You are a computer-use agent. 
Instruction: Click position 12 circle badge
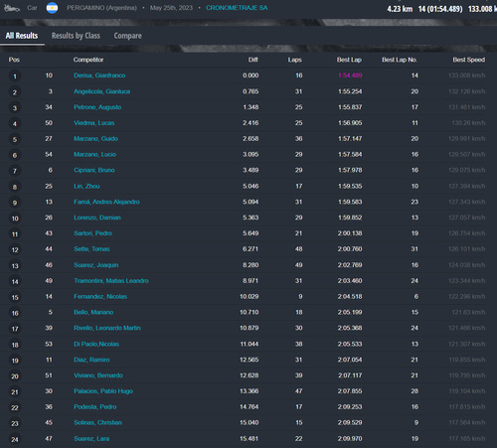click(x=15, y=249)
